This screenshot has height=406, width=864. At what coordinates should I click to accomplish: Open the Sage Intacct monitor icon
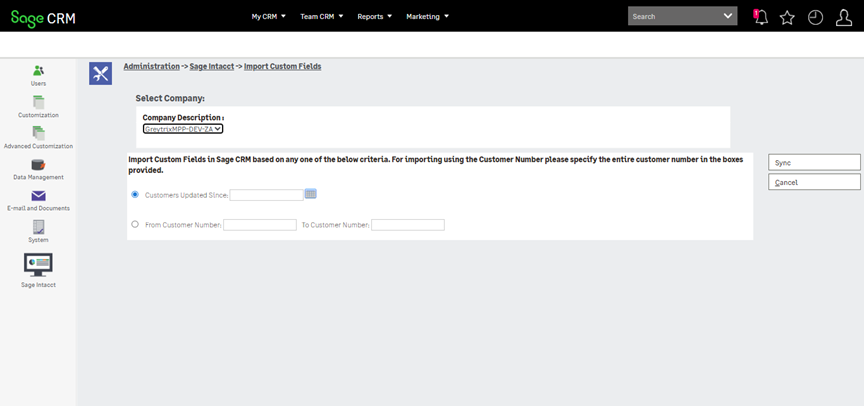coord(38,264)
